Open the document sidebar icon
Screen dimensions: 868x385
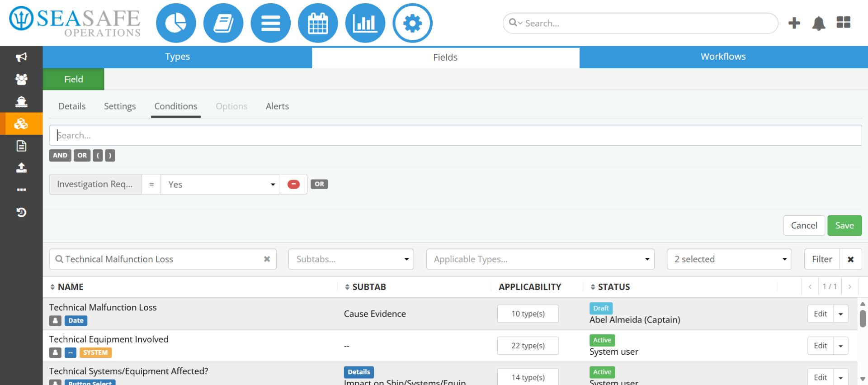tap(21, 146)
